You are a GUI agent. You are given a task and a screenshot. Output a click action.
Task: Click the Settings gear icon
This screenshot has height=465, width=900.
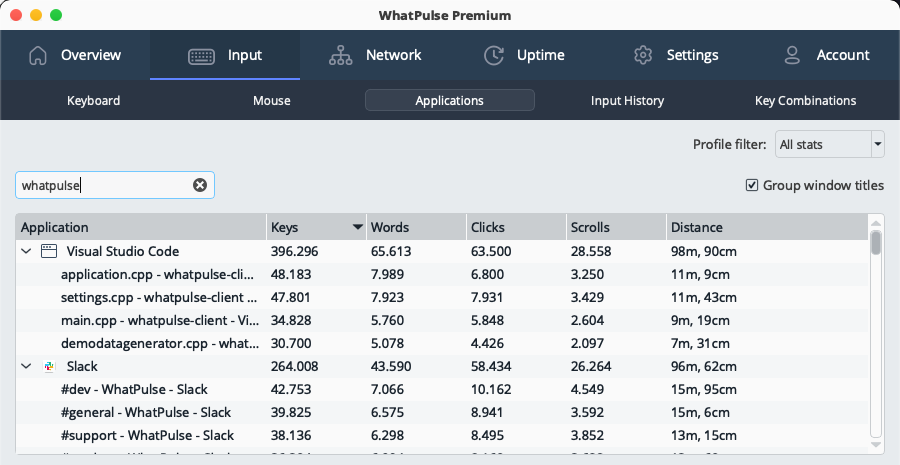tap(643, 55)
